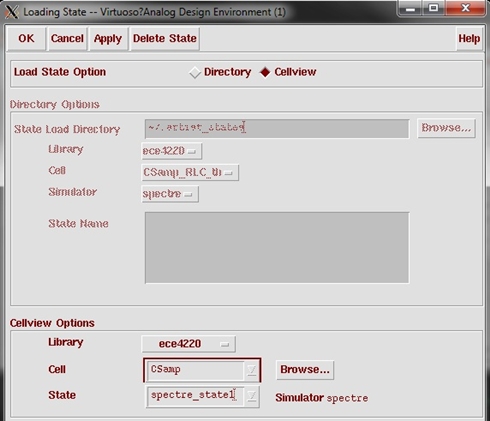Open the Directory Options Simulator spectre dropdown
490x421 pixels.
[x=170, y=194]
